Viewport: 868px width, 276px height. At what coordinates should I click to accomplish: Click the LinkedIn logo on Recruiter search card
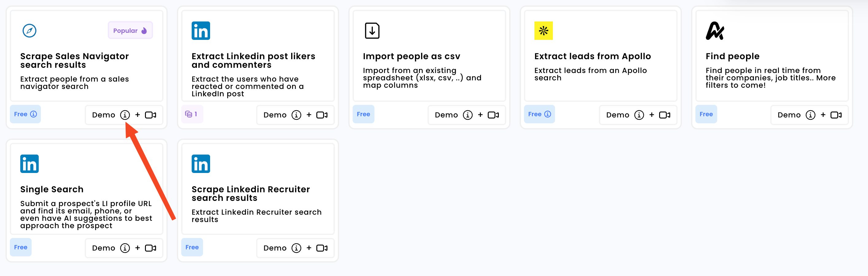[201, 164]
